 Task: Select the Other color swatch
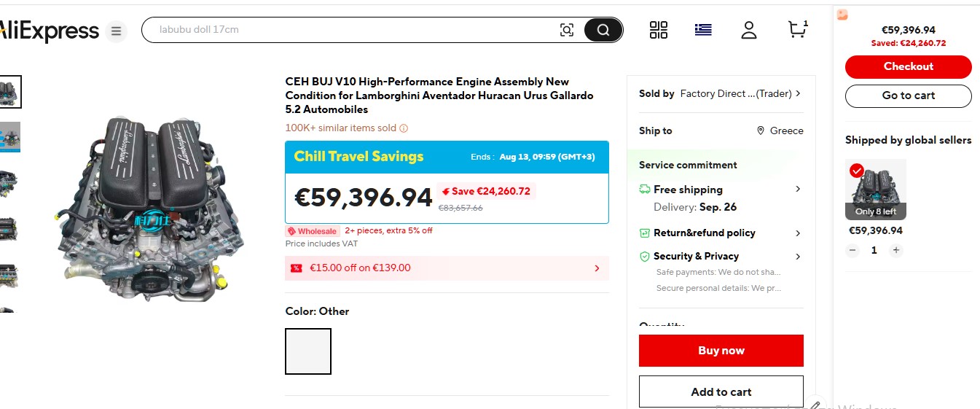[308, 351]
